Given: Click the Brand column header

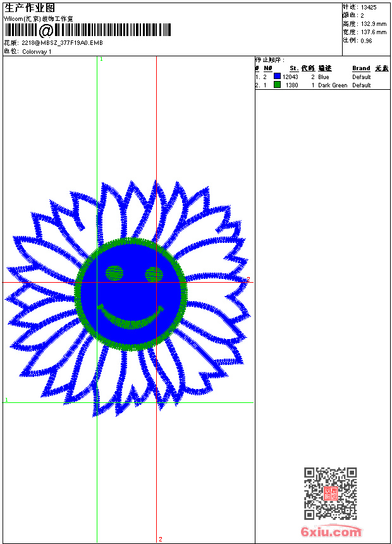Looking at the screenshot, I should pos(361,68).
